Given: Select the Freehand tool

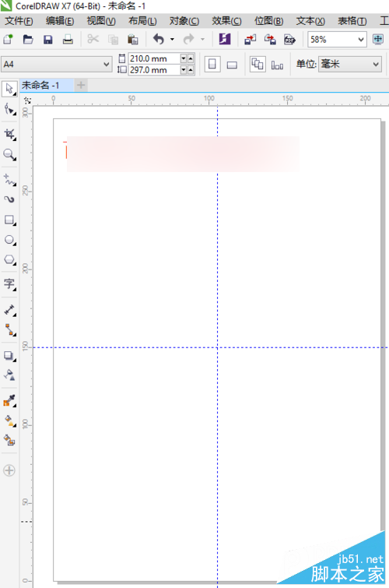Looking at the screenshot, I should 9,180.
